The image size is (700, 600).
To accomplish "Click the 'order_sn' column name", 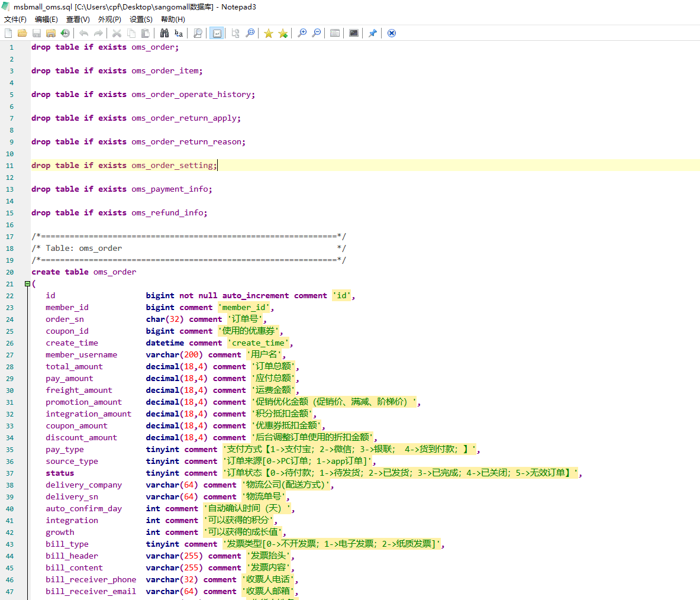I will [x=64, y=319].
